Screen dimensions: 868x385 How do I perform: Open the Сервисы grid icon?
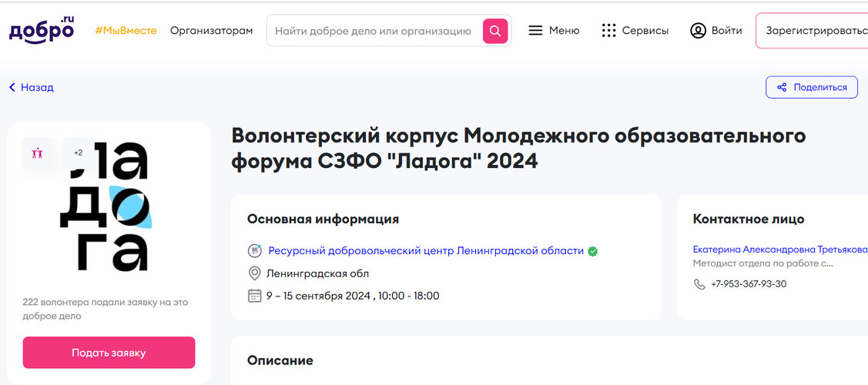tap(609, 31)
